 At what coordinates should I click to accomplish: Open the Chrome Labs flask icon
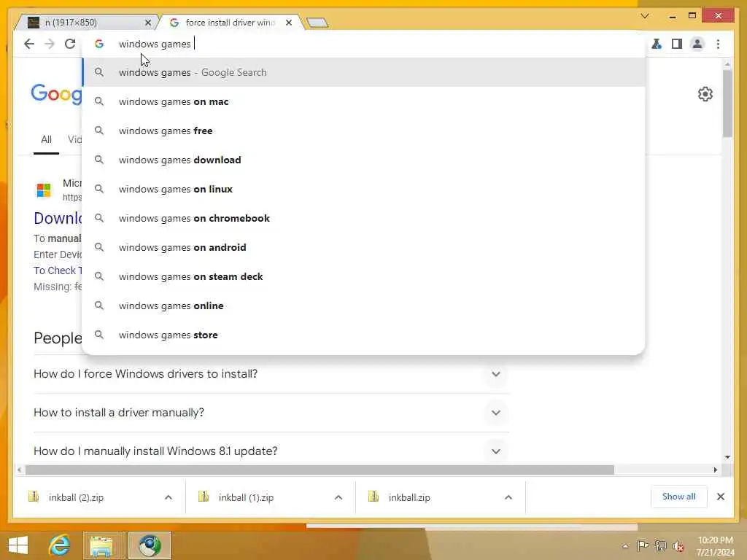pyautogui.click(x=657, y=44)
